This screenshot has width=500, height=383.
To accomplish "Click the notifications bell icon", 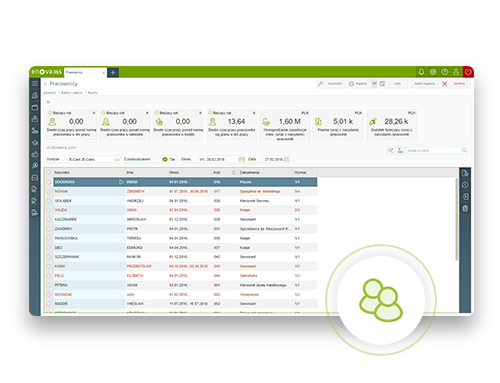I will [x=421, y=72].
